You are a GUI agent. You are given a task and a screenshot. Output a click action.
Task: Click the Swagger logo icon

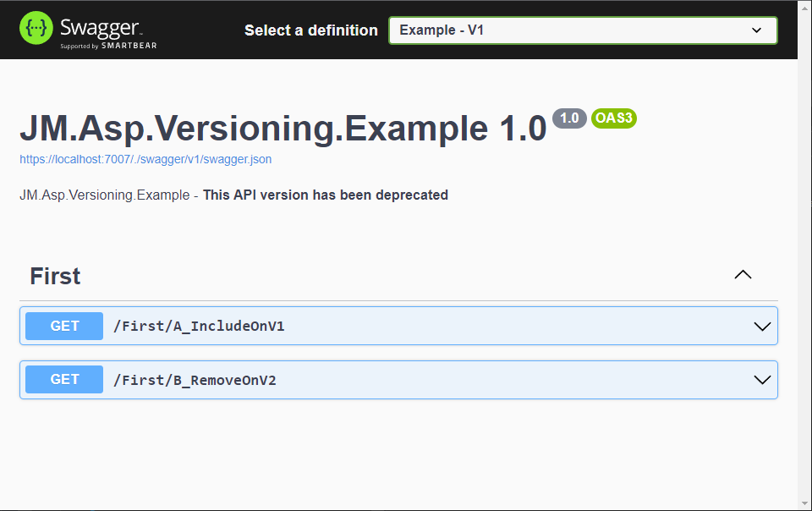coord(36,28)
